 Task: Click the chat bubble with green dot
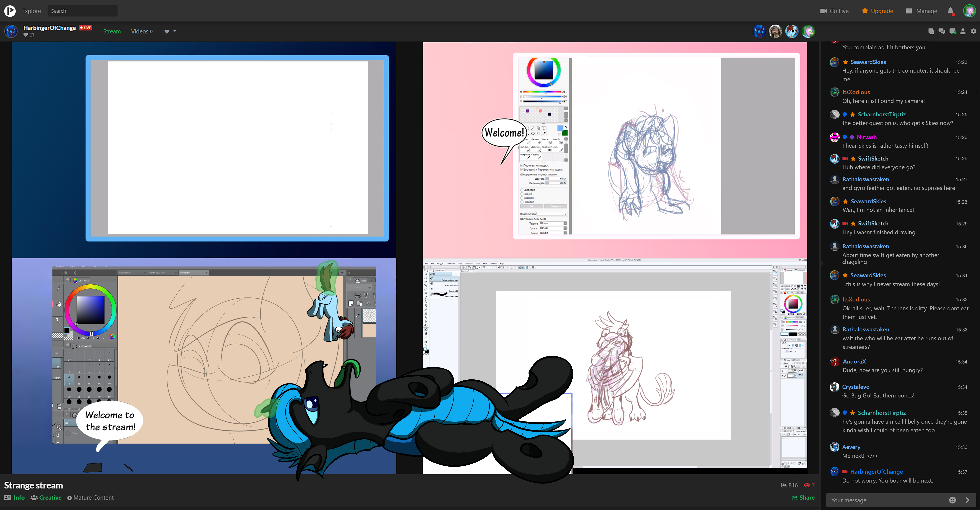[x=952, y=31]
